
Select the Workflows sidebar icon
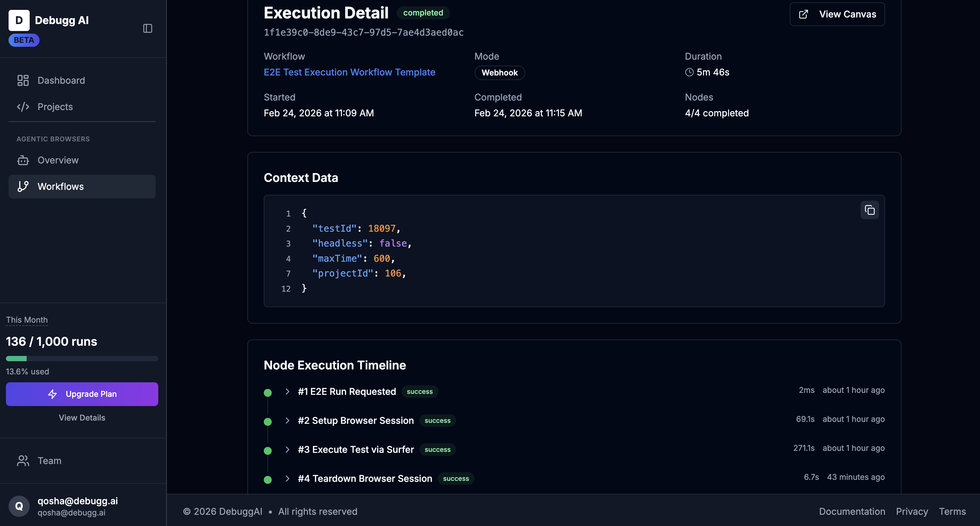click(23, 186)
